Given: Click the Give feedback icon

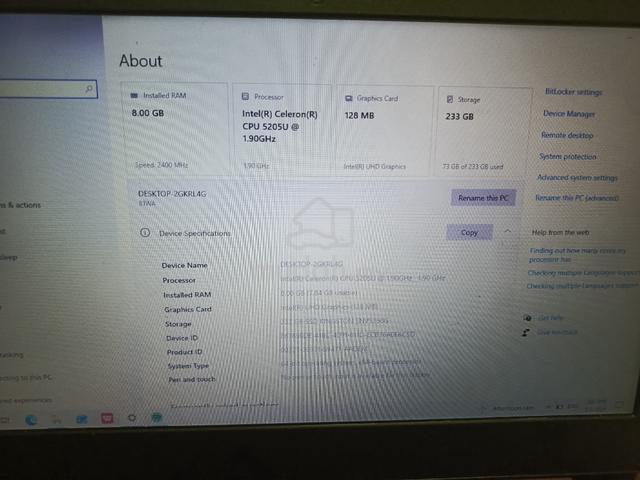Looking at the screenshot, I should click(526, 333).
